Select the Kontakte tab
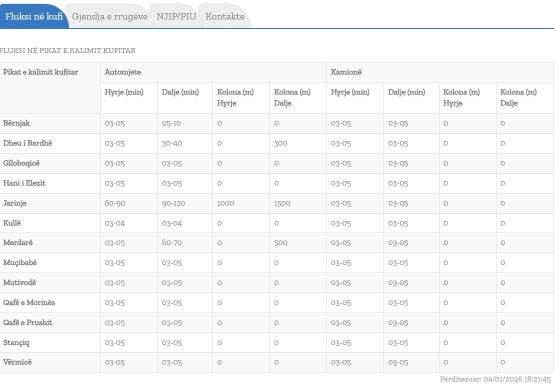The image size is (556, 392). tap(225, 16)
